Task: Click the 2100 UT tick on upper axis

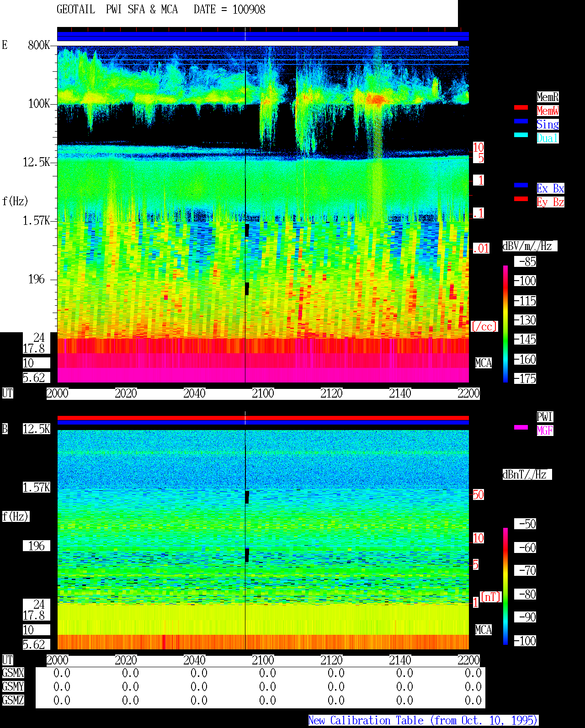Action: (x=263, y=393)
